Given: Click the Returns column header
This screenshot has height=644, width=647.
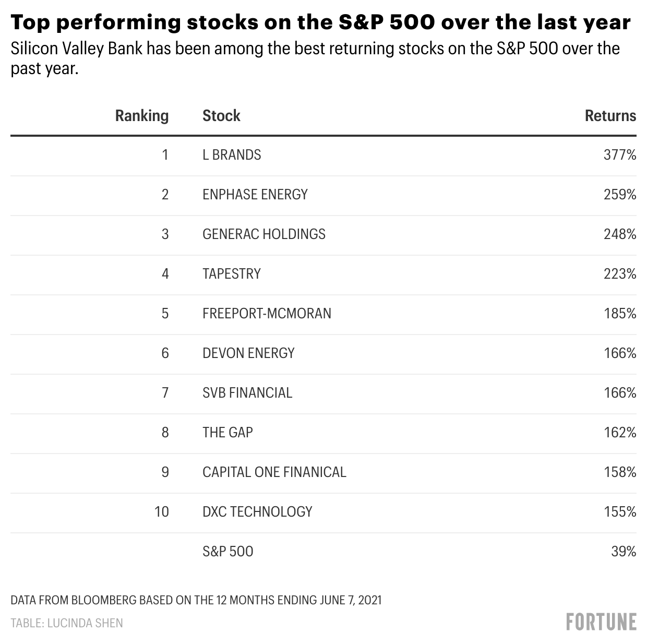Looking at the screenshot, I should [x=610, y=115].
